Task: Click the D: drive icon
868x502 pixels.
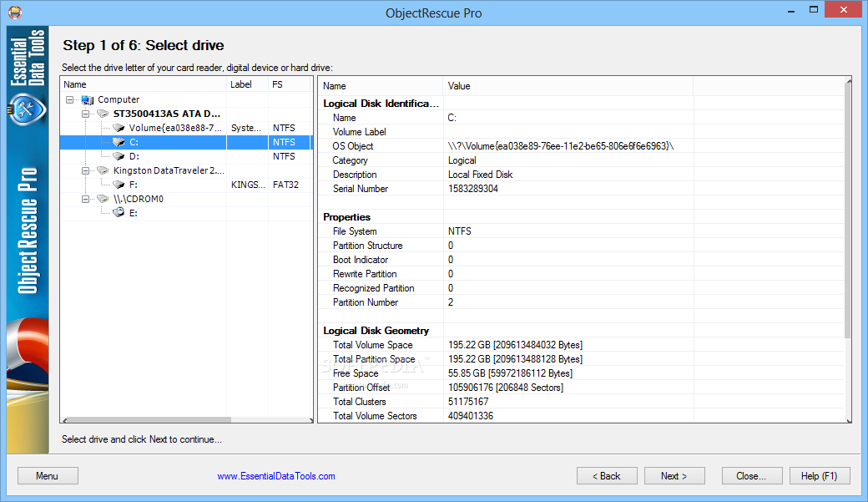Action: (x=119, y=157)
